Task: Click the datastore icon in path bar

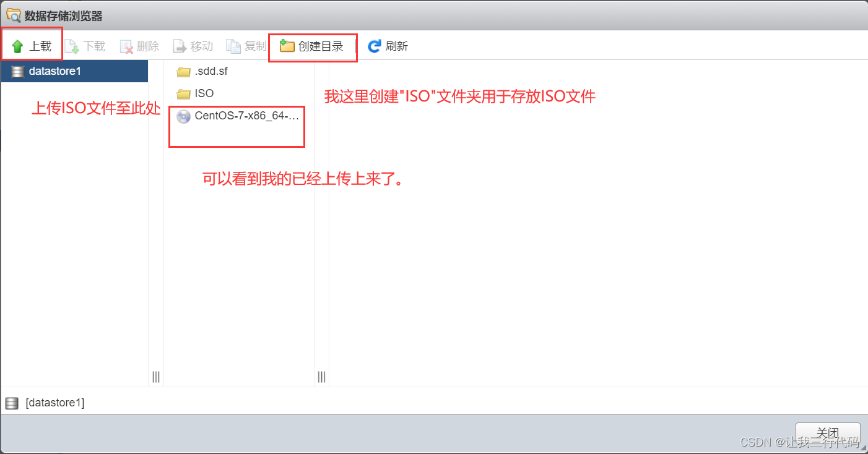Action: click(12, 404)
